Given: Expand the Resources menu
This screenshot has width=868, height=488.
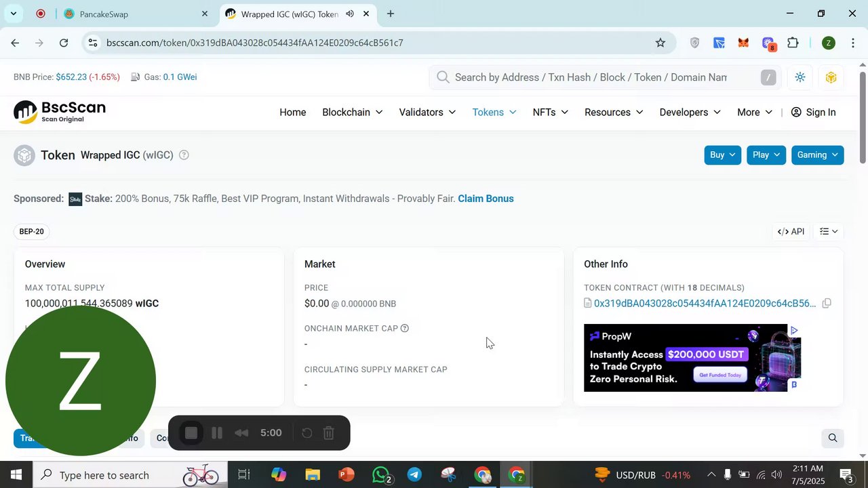Looking at the screenshot, I should tap(614, 113).
